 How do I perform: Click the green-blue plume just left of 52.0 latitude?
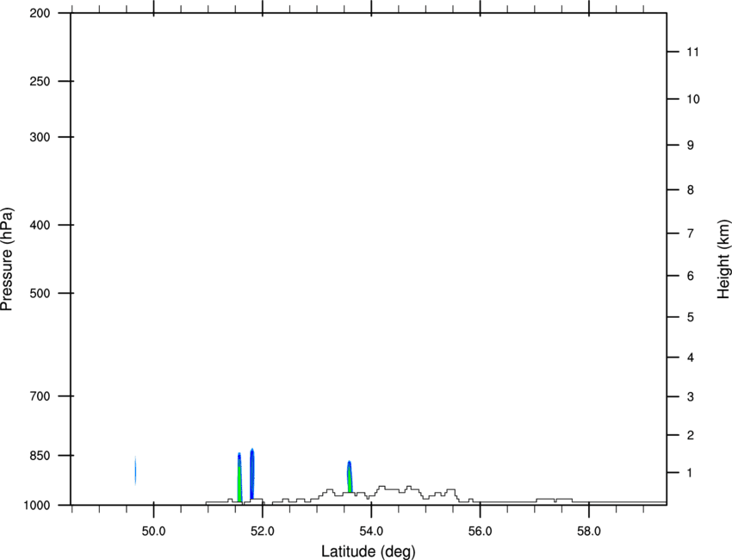pyautogui.click(x=239, y=479)
